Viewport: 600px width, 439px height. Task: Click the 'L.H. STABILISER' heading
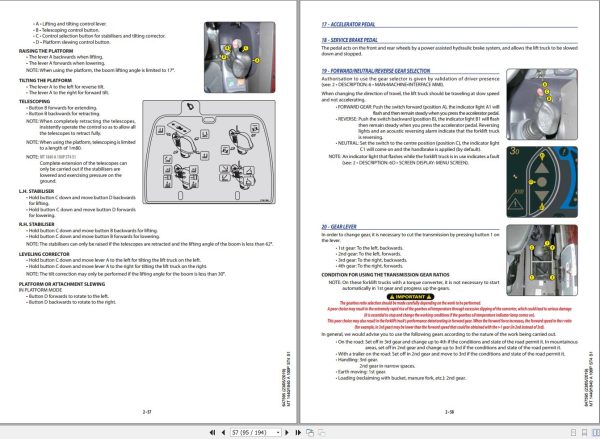click(36, 191)
